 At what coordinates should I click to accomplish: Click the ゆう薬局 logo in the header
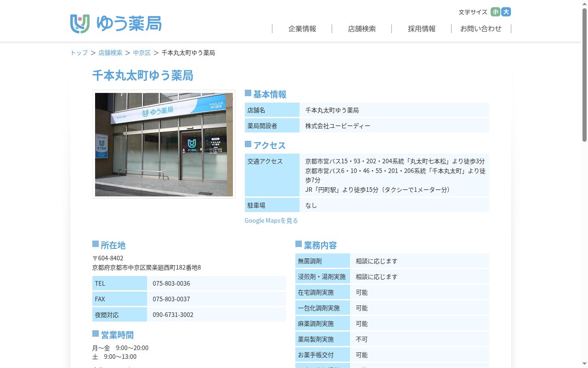click(116, 23)
